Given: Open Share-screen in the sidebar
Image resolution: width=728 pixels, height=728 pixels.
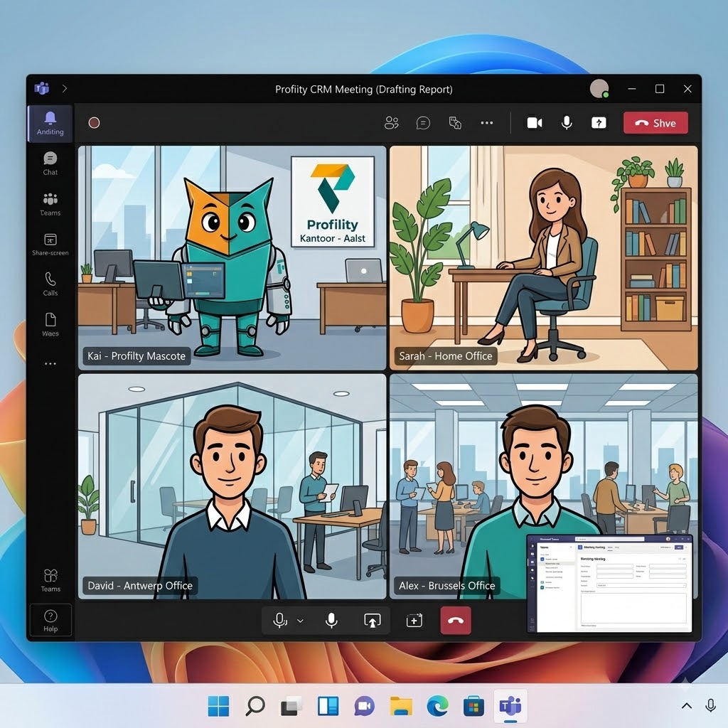Looking at the screenshot, I should [50, 245].
